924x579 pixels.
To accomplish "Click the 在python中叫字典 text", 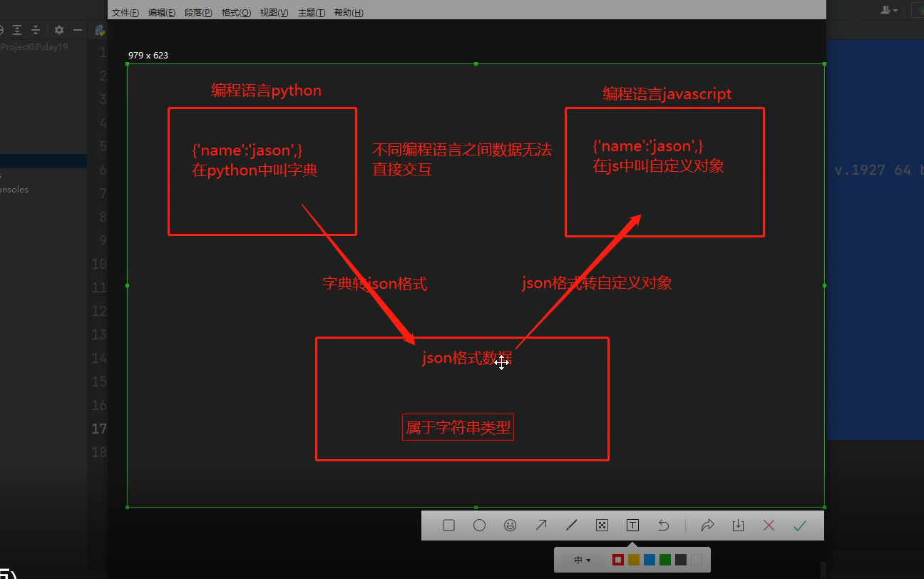I will 255,170.
